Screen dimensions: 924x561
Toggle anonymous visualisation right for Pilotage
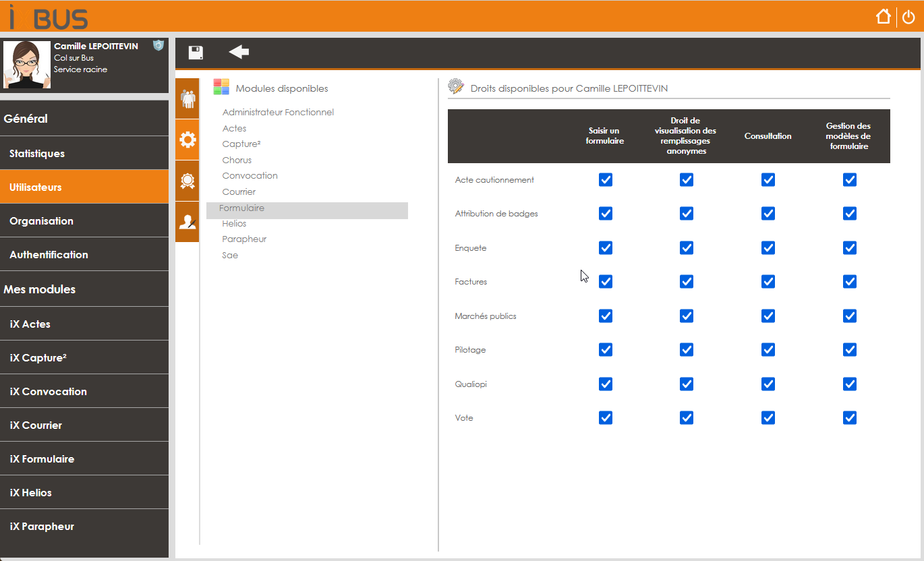687,349
